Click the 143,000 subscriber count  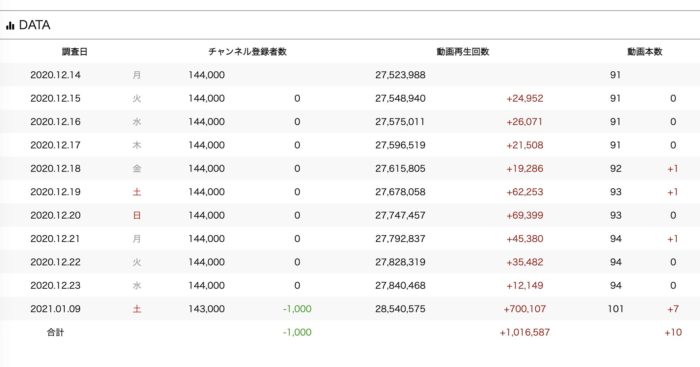tap(206, 309)
